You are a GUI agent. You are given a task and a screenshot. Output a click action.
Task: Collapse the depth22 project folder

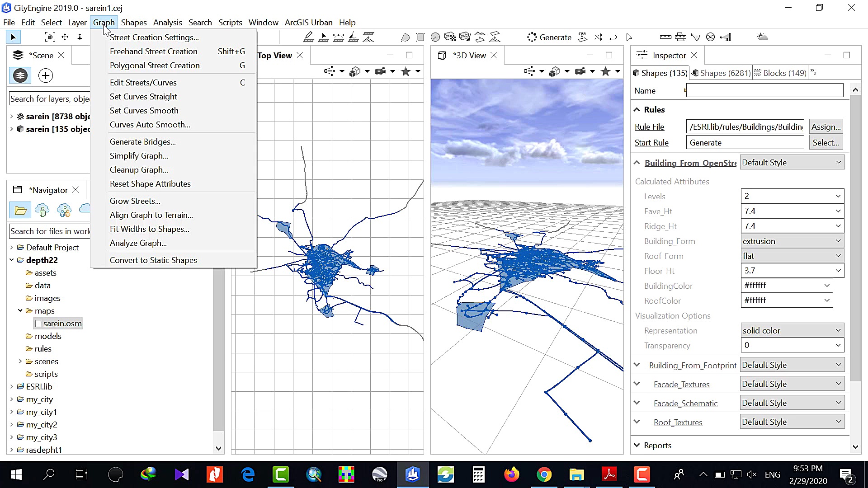(12, 260)
